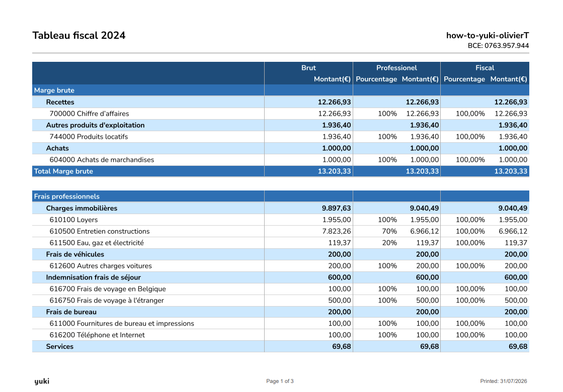Click Brut amount 9.897,63 for Charges immobilières
563x392 pixels.
pyautogui.click(x=337, y=209)
